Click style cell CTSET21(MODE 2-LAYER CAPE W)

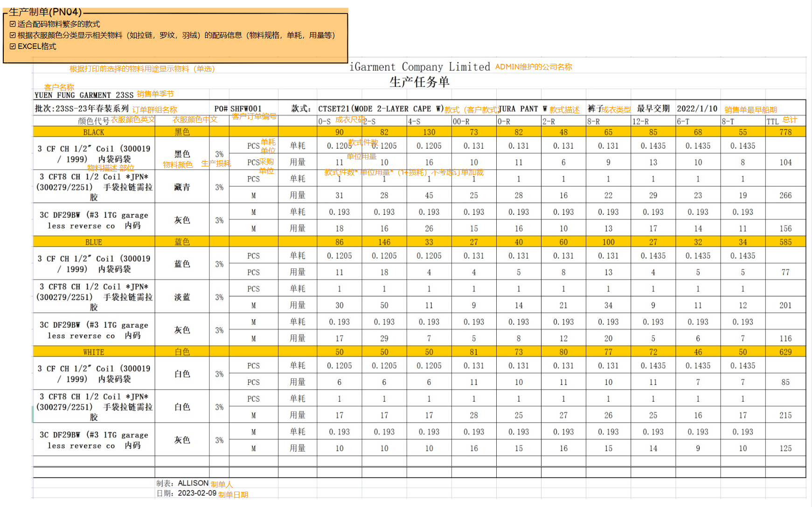click(381, 109)
